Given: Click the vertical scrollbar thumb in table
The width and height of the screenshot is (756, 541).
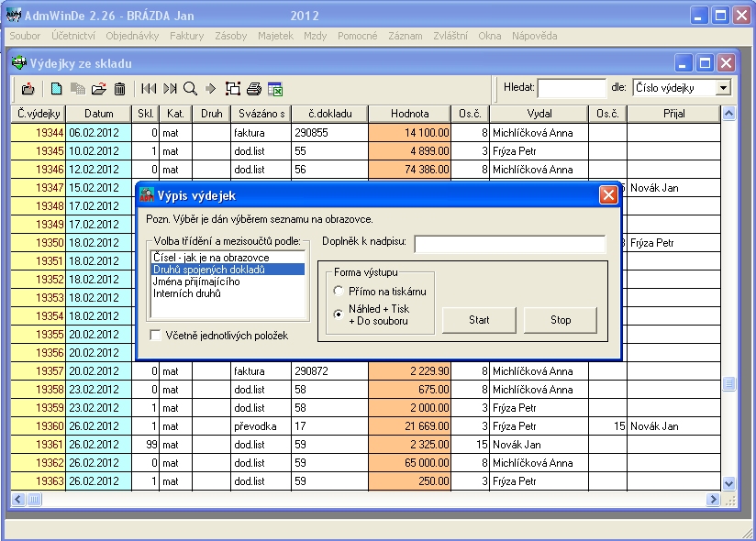Looking at the screenshot, I should [728, 383].
